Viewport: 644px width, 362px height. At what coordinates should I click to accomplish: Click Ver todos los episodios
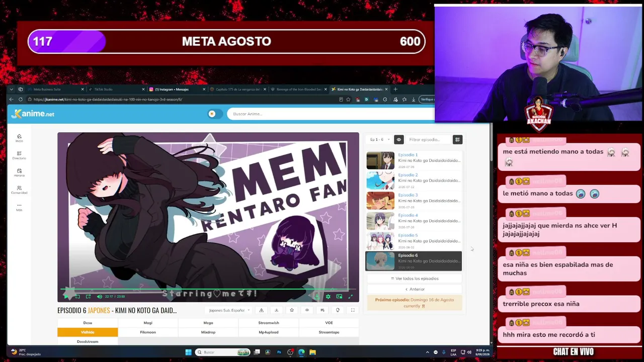coord(415,279)
